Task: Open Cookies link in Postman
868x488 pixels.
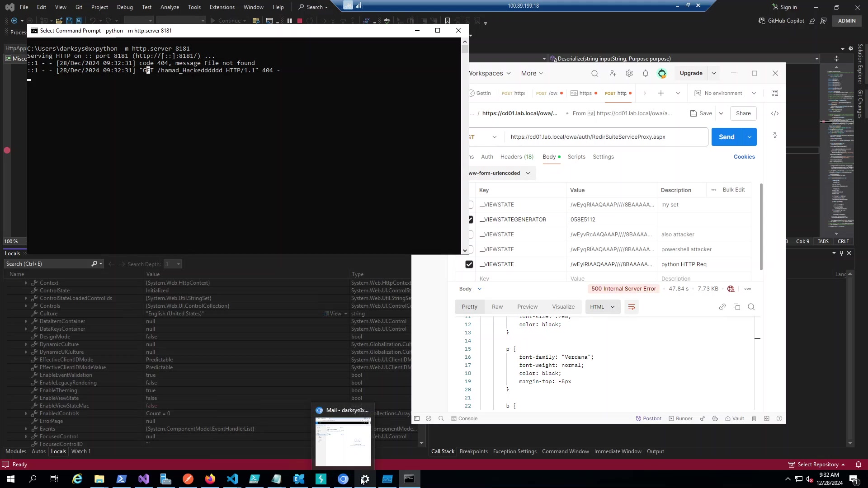Action: [x=744, y=157]
